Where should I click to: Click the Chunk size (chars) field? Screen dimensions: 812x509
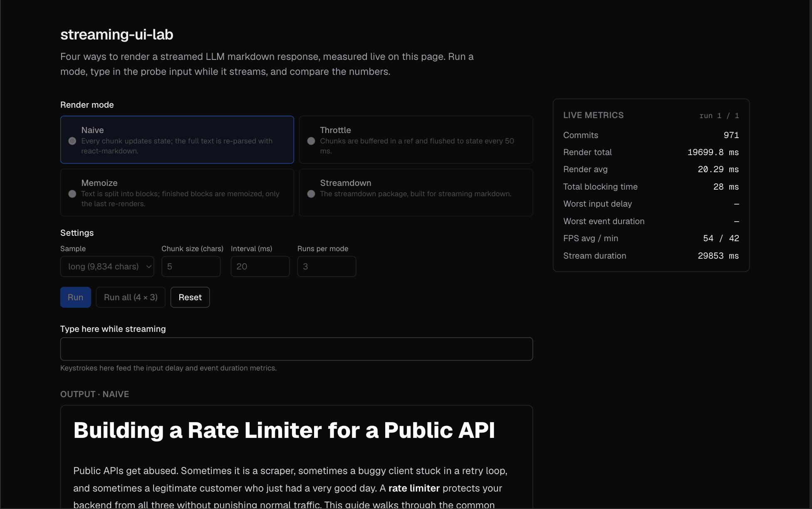point(191,267)
